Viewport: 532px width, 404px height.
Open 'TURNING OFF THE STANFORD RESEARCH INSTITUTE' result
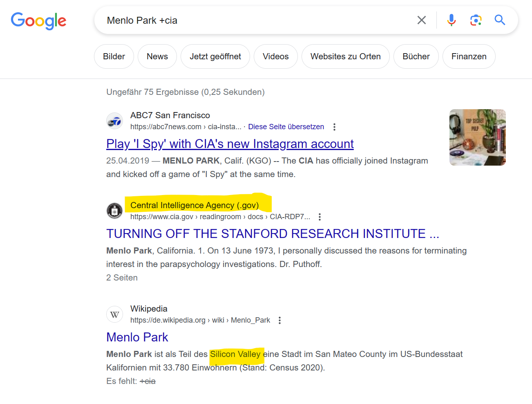click(x=273, y=233)
